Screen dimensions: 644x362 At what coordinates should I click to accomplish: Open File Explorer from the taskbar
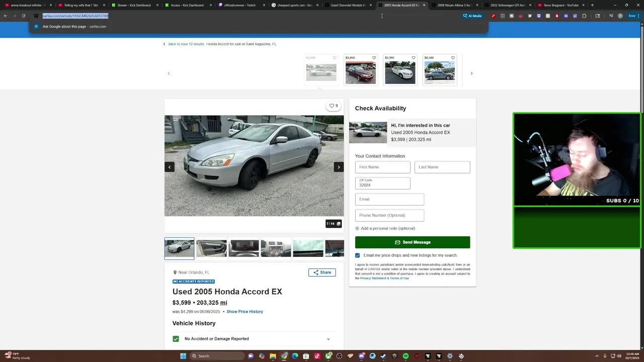pos(273,356)
